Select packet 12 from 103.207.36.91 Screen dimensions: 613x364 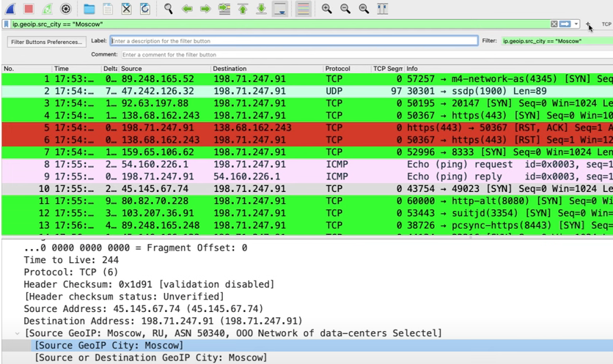307,213
